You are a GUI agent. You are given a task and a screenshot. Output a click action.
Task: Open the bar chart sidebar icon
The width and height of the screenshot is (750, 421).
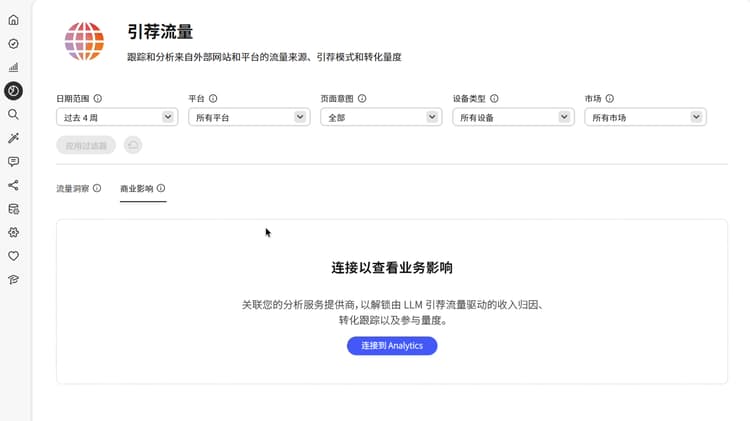13,67
